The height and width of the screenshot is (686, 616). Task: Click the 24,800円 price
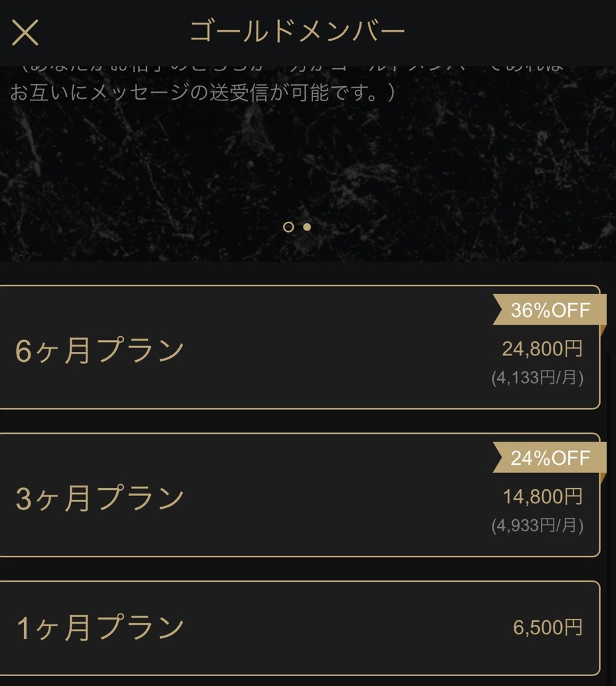coord(542,348)
